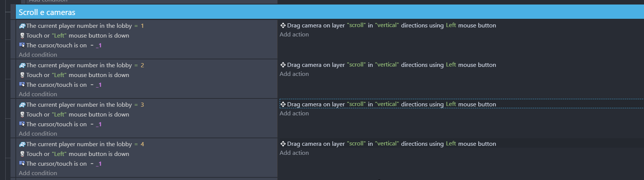Add a condition to the player number 1 event
Image resolution: width=644 pixels, height=180 pixels.
pos(38,55)
